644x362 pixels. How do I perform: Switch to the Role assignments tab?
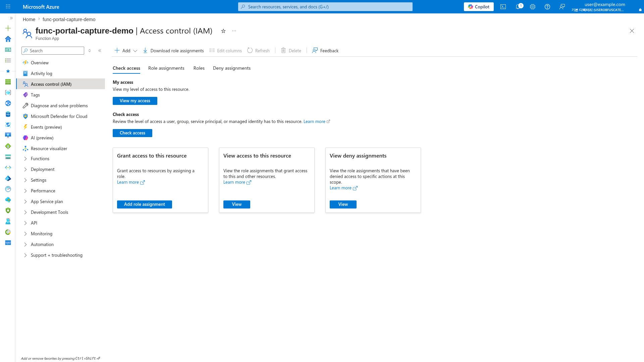click(166, 68)
